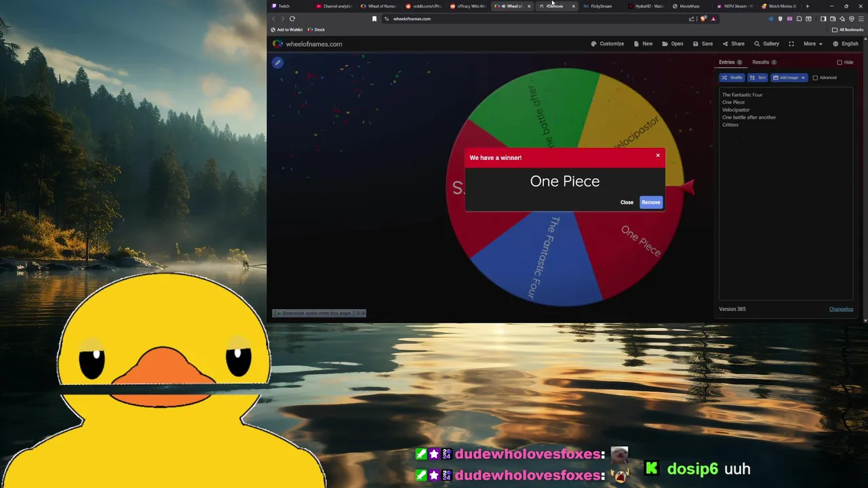Change language from English
Image resolution: width=868 pixels, height=488 pixels.
(846, 44)
